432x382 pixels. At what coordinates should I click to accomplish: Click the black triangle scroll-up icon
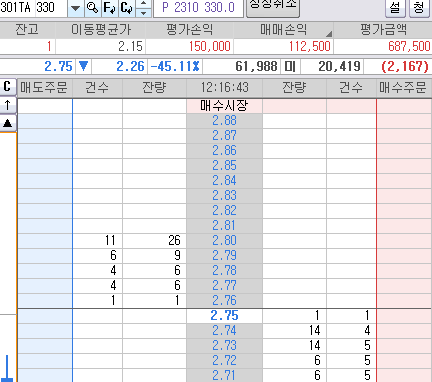(8, 124)
